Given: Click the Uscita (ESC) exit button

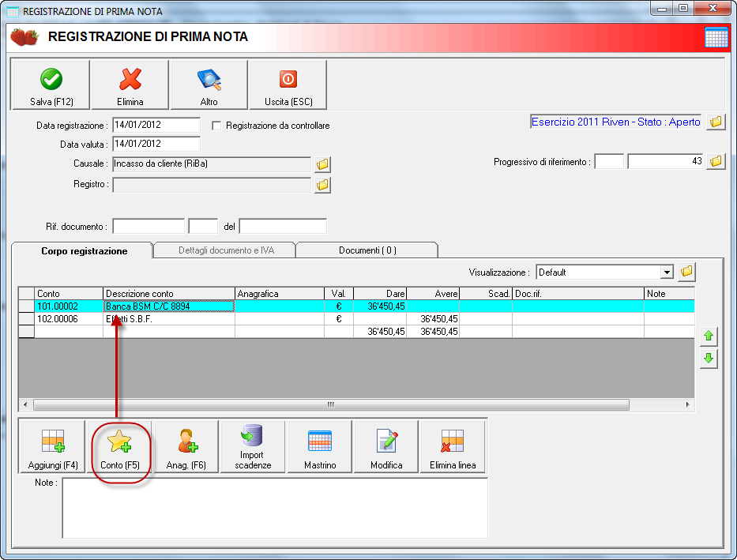Looking at the screenshot, I should pyautogui.click(x=288, y=85).
